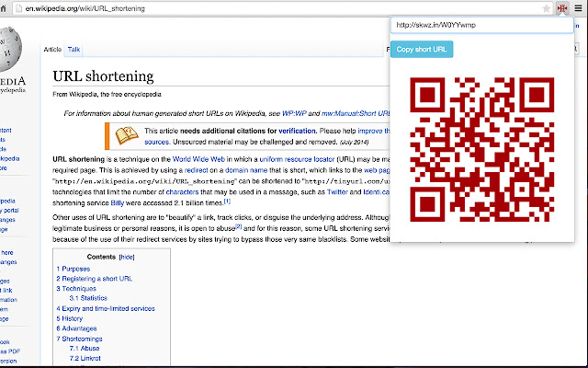
Task: Switch to the Article tab
Action: [52, 49]
